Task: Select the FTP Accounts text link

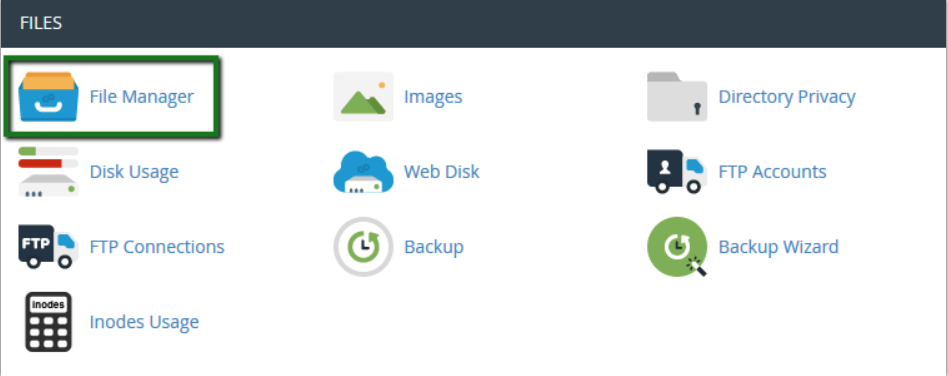Action: tap(772, 172)
